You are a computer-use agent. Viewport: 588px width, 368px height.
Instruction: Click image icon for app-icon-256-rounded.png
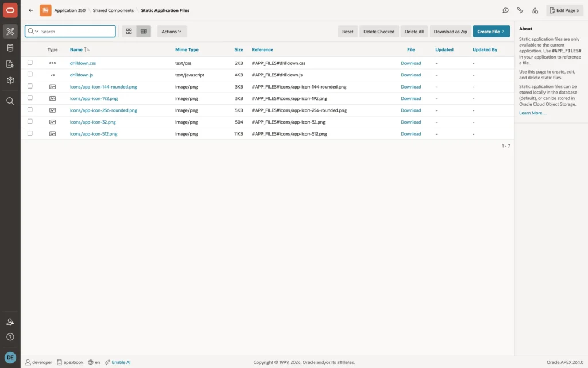point(52,110)
